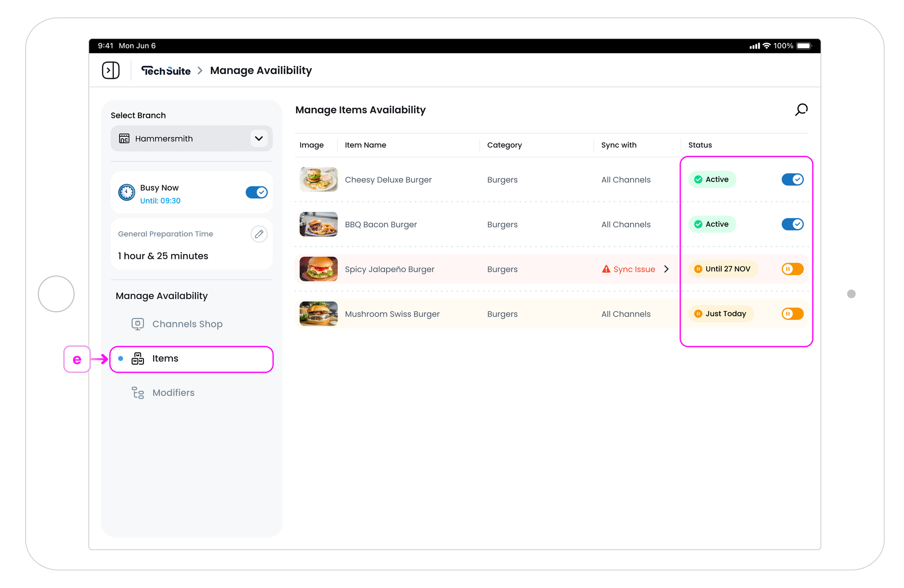Click the Modifiers hierarchy icon
Screen dimensions: 904x588
pos(138,393)
